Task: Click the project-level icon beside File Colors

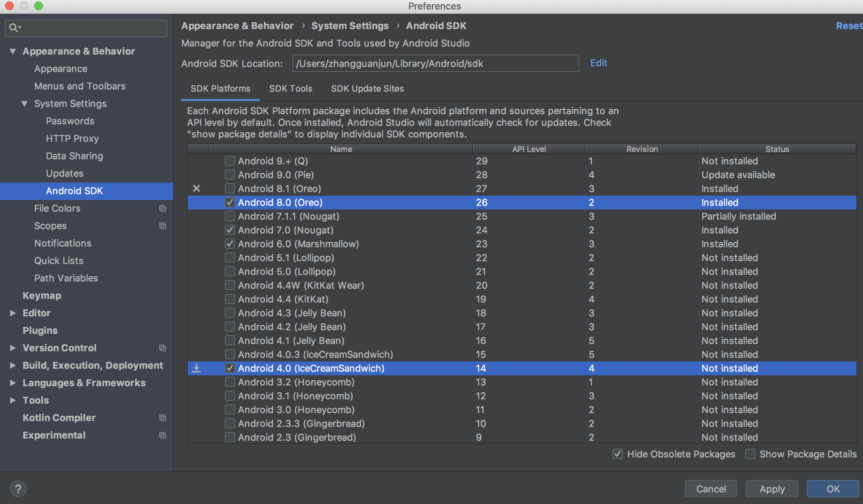Action: 163,208
